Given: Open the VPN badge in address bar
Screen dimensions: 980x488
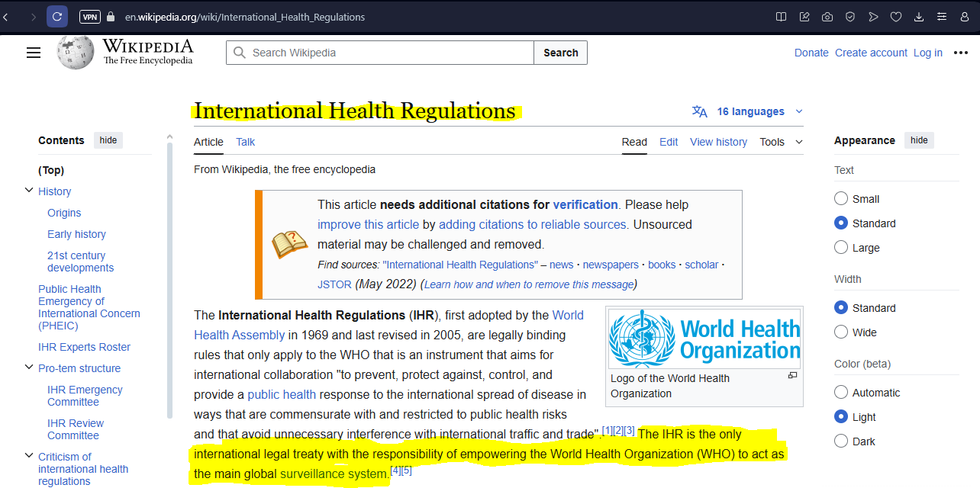Looking at the screenshot, I should (x=90, y=16).
